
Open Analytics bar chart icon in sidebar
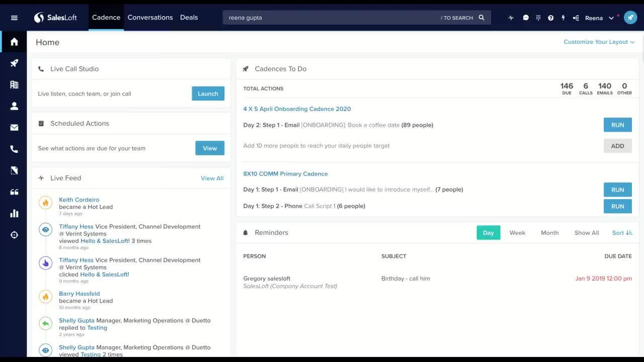tap(14, 213)
